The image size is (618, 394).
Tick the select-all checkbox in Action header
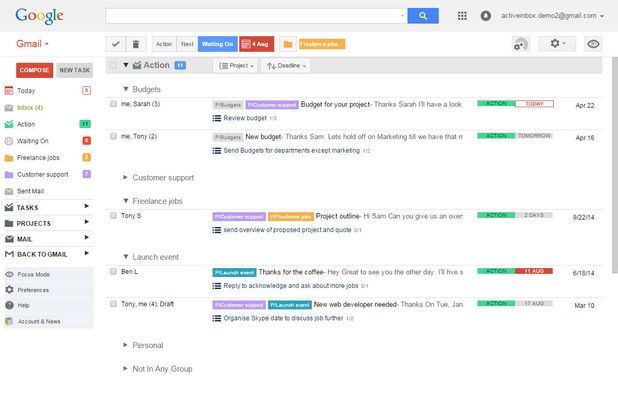coord(113,65)
